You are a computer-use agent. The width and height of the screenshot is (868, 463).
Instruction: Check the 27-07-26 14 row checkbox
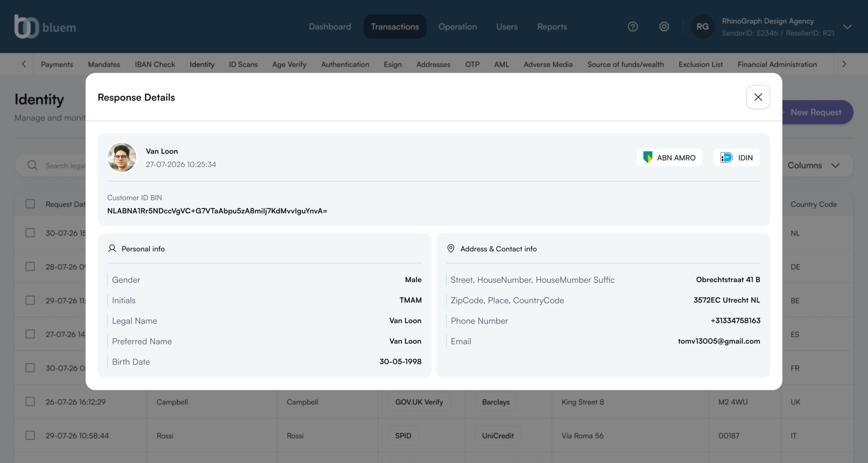pyautogui.click(x=30, y=334)
